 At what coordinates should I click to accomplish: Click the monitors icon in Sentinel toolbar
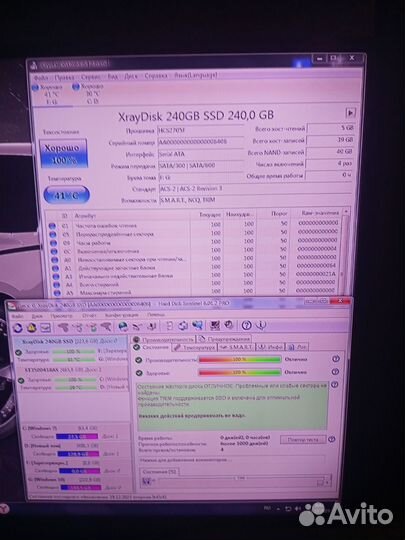198,325
